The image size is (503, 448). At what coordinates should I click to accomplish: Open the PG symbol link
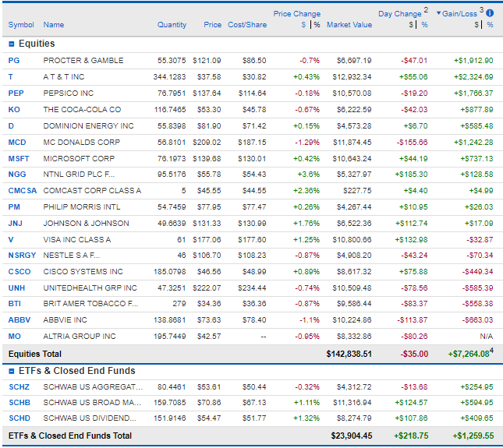tap(14, 61)
